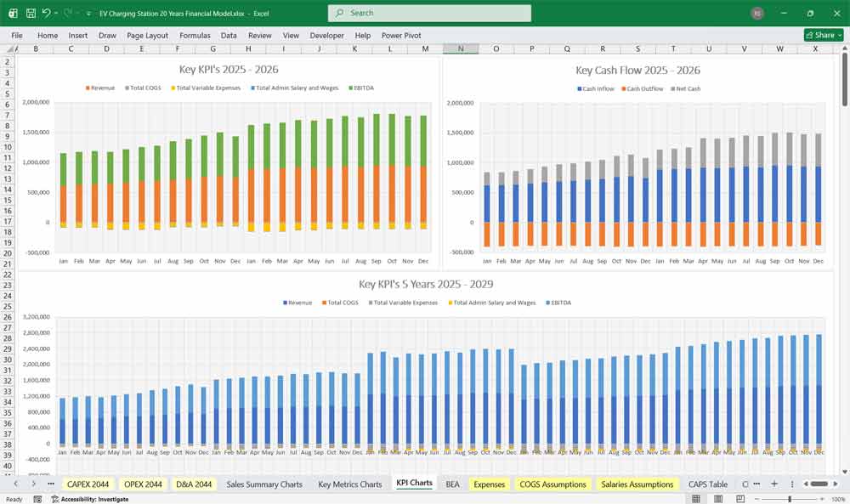Open the sheet list ellipsis to see all sheets
Image resolution: width=850 pixels, height=504 pixels.
pos(49,484)
